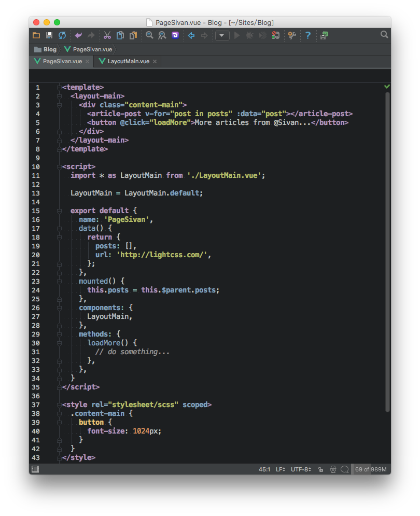The image size is (420, 516).
Task: Click the Hector inspector icon in status bar
Action: coord(333,469)
